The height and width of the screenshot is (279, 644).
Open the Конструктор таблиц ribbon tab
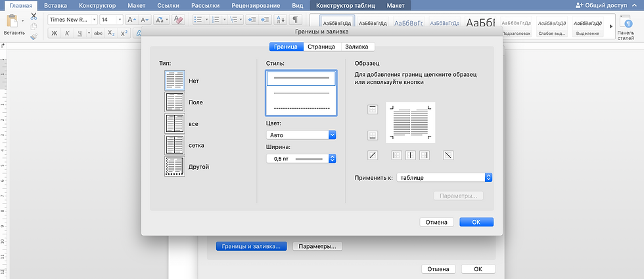click(x=346, y=6)
